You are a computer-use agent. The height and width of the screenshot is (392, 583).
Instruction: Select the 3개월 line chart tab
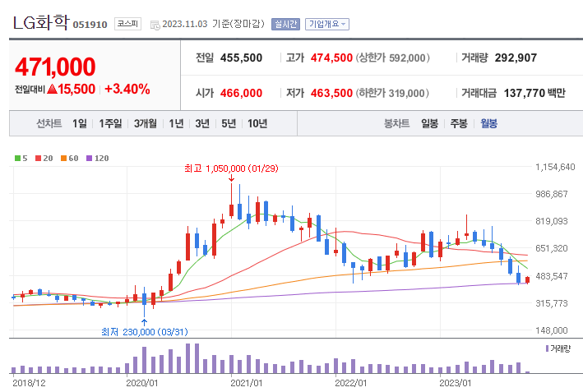[145, 123]
